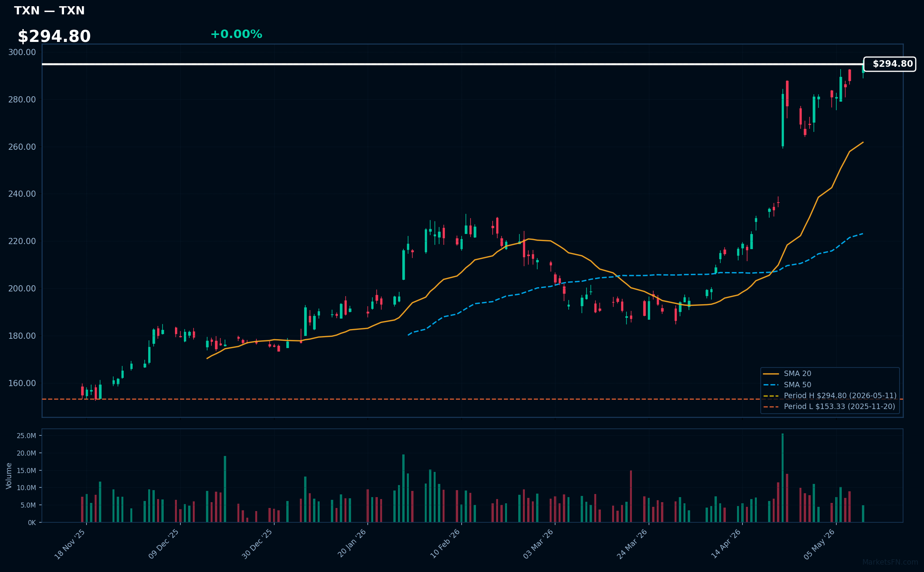
Task: Click the red dashed Period L legend swatch
Action: pos(771,407)
